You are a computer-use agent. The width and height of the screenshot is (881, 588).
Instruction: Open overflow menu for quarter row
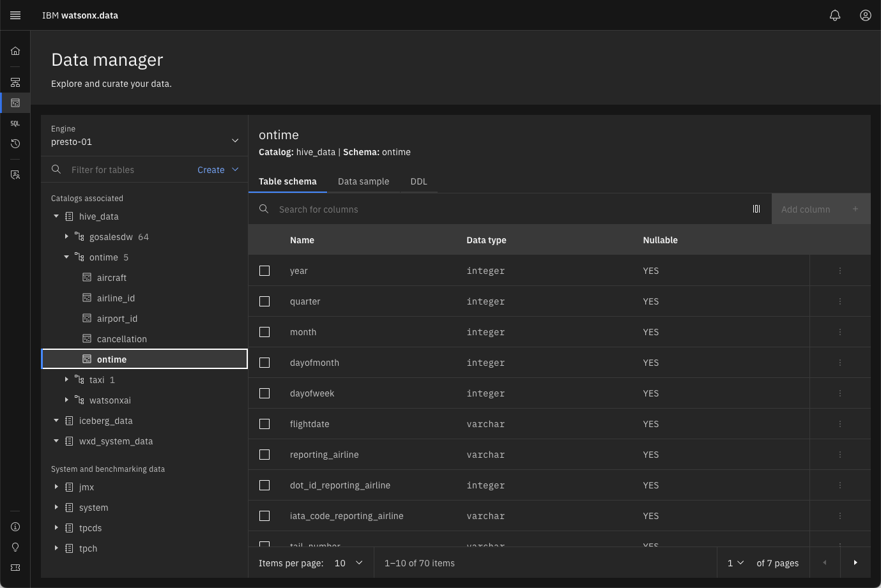tap(840, 301)
